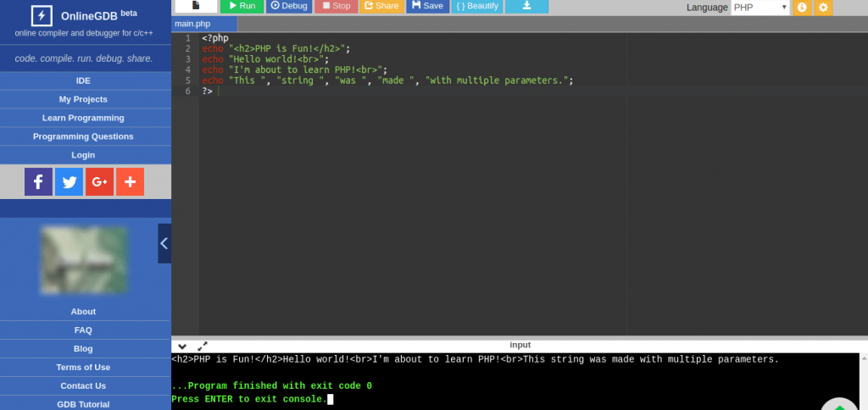The width and height of the screenshot is (868, 410).
Task: Open the About page
Action: [83, 312]
